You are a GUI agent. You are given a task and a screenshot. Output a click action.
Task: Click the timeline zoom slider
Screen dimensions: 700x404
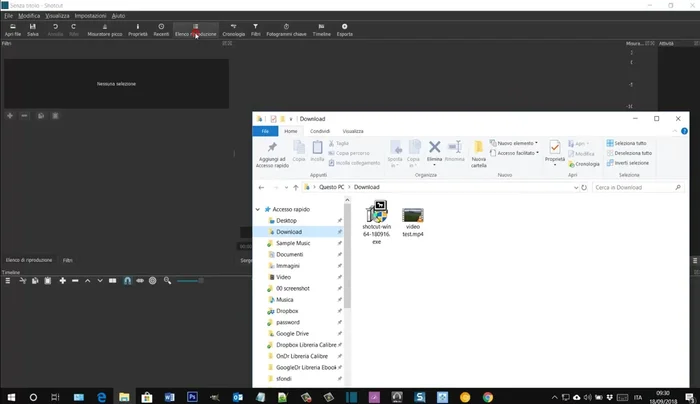coord(190,281)
